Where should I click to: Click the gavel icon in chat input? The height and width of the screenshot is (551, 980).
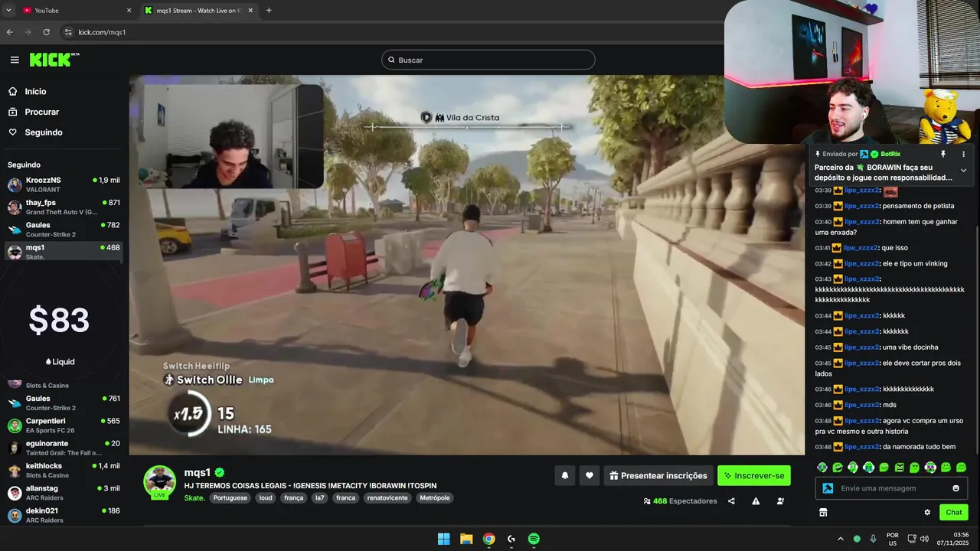pyautogui.click(x=828, y=488)
